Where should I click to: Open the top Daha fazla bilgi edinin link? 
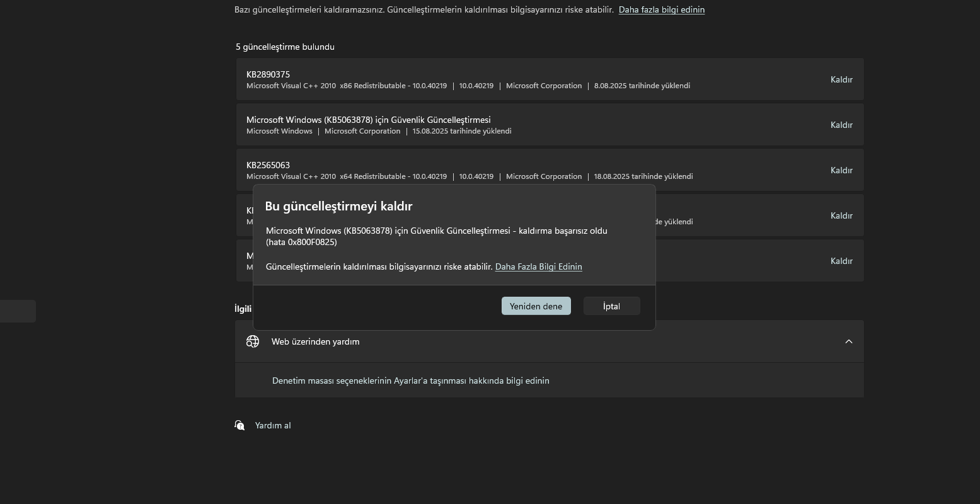[x=662, y=9]
